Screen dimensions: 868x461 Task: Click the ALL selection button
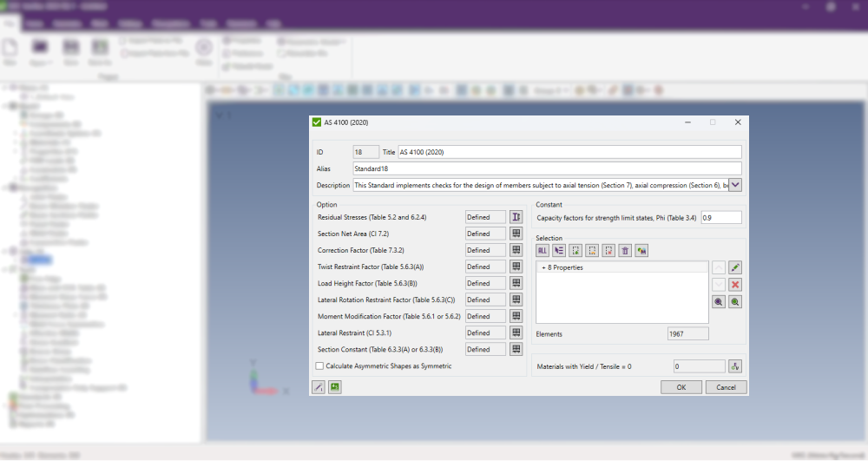(x=542, y=251)
